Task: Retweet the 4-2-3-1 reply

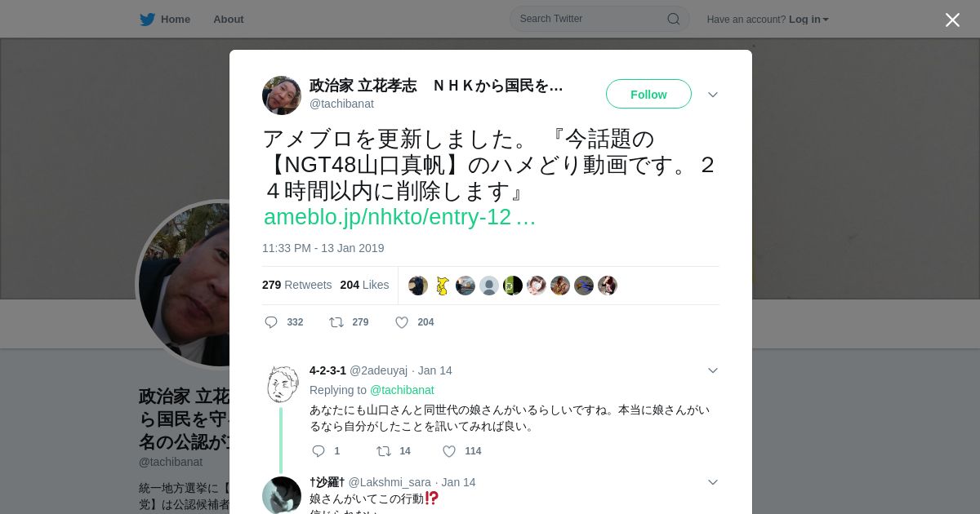Action: [x=383, y=451]
